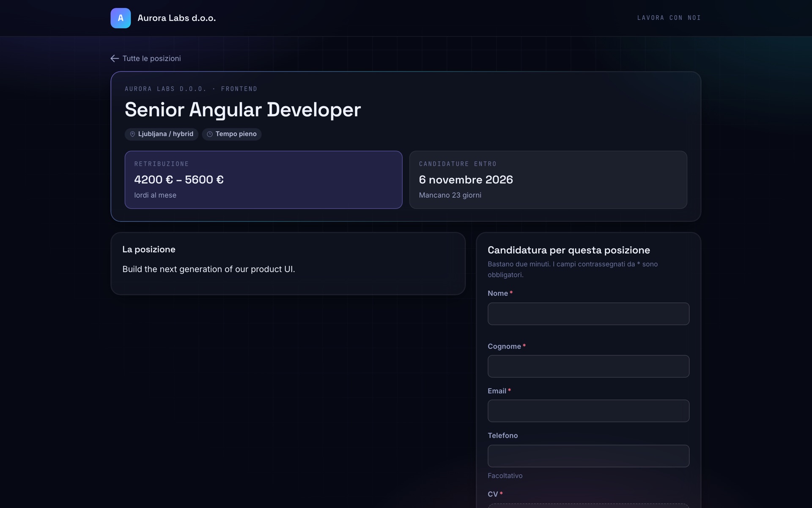Click the La posizione description card
812x508 pixels.
pos(288,263)
